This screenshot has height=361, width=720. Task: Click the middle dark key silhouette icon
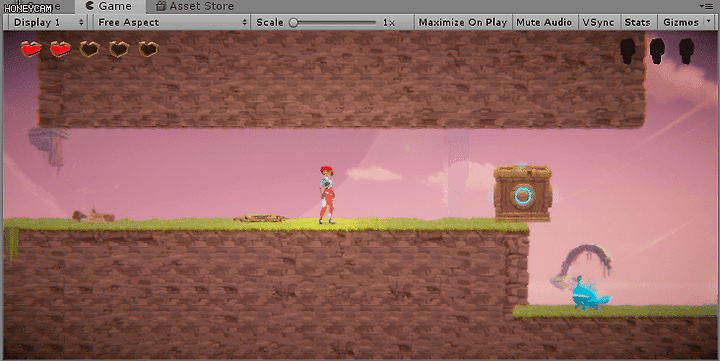[x=657, y=51]
